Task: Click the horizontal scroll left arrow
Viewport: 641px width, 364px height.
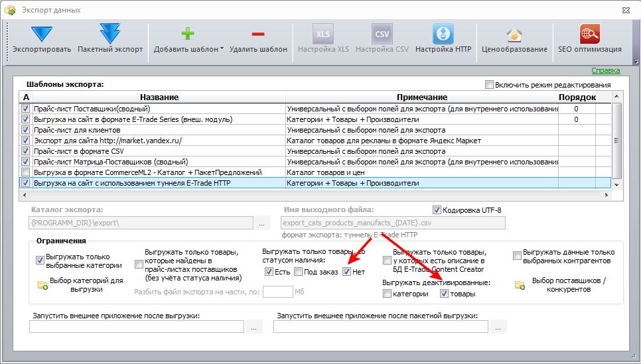Action: [x=25, y=195]
